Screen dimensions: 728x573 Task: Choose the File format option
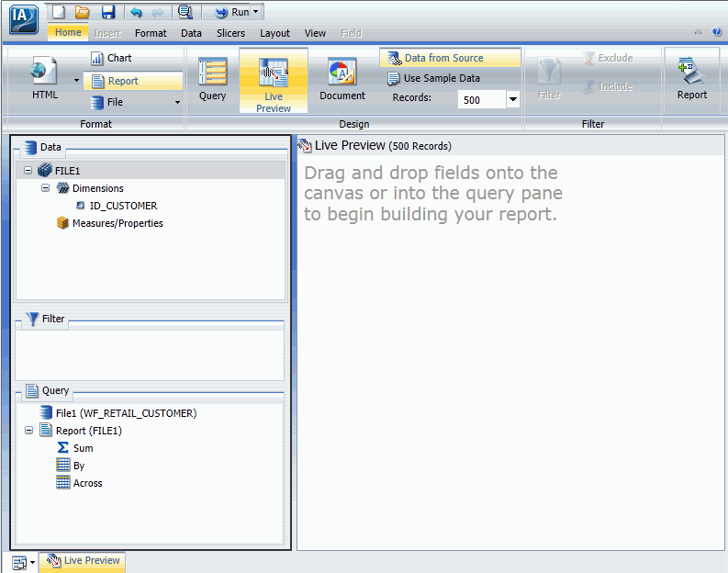click(x=107, y=102)
